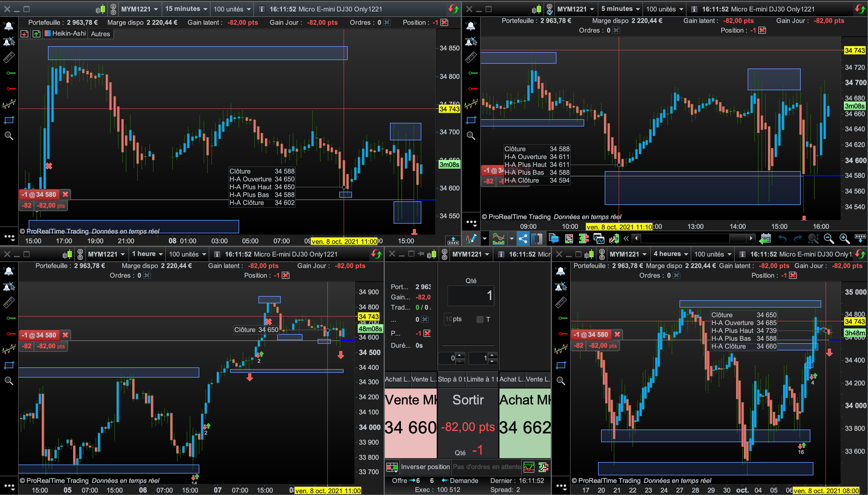
Task: Open the alert bell in 15 minutes chart
Action: pyautogui.click(x=8, y=26)
